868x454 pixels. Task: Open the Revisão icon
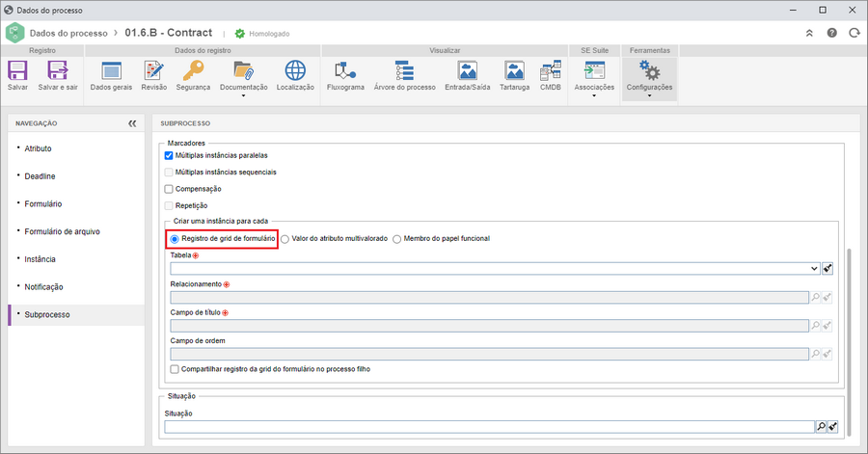point(154,70)
